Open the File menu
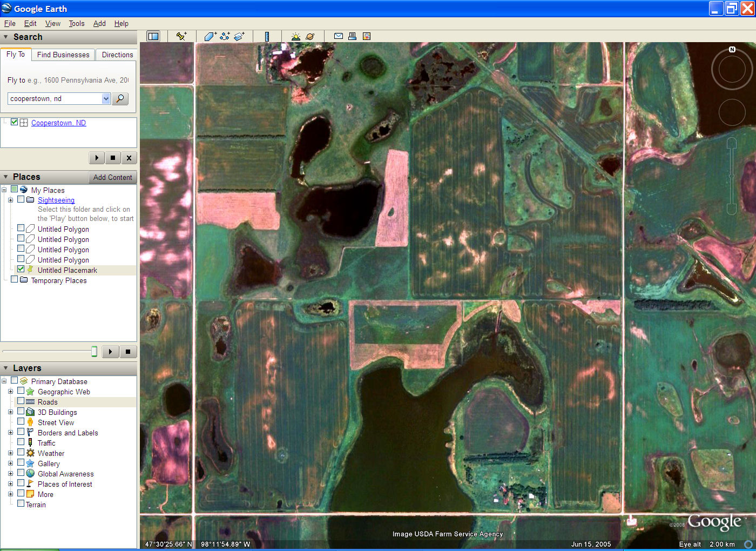The height and width of the screenshot is (551, 756). tap(10, 23)
